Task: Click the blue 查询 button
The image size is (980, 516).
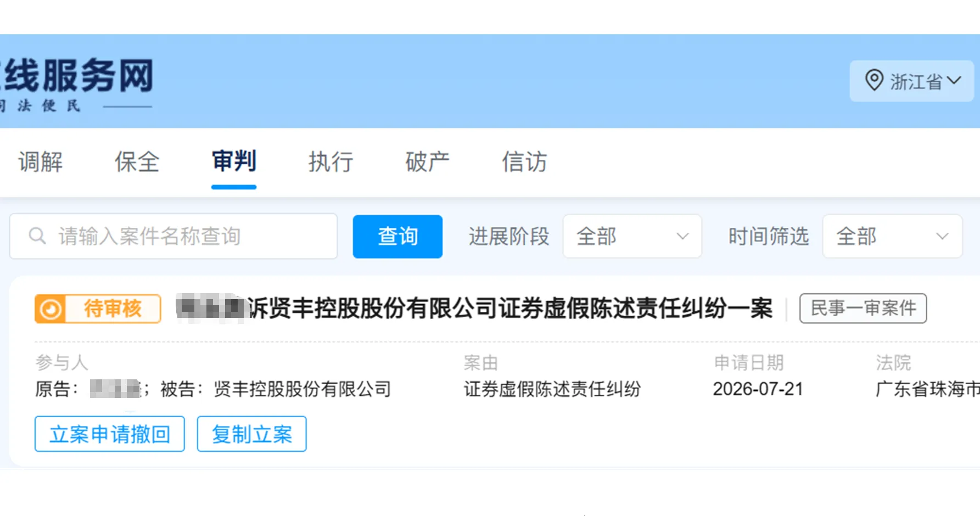Action: 397,236
